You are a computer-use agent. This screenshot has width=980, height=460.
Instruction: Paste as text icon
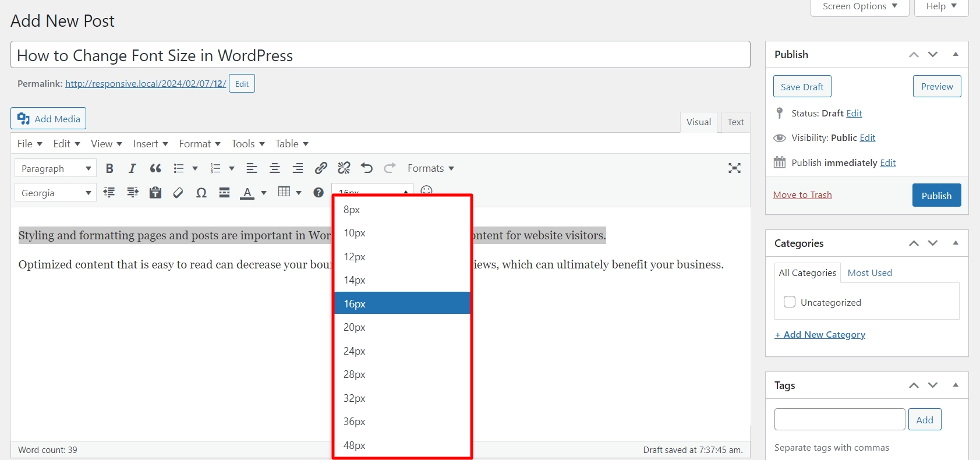(155, 192)
